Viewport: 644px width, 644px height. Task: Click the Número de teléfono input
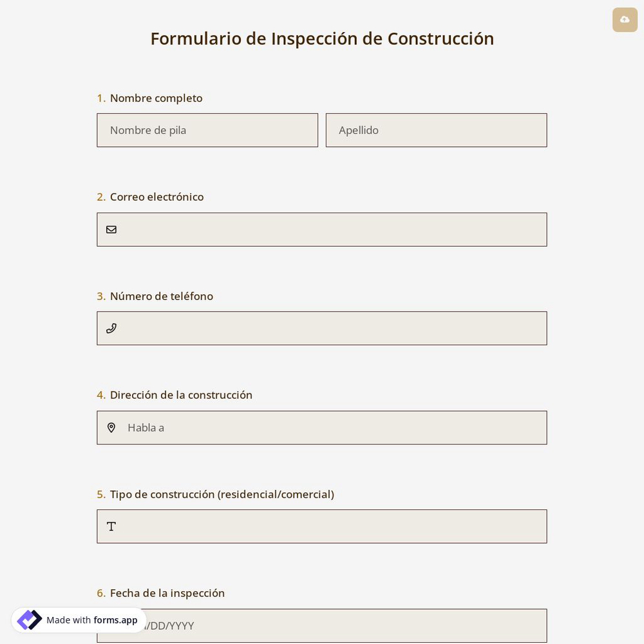click(322, 328)
